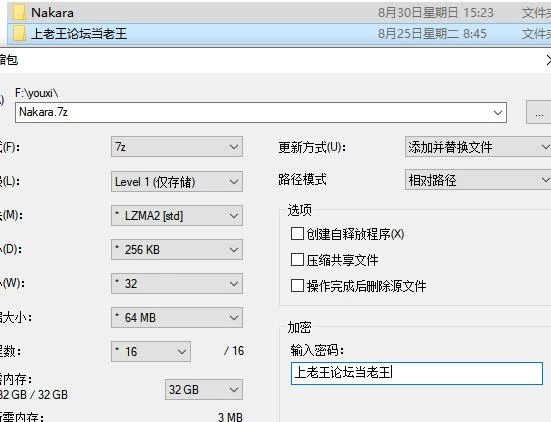The image size is (551, 422).
Task: Click the date 8月25日星期二 8:45
Action: point(432,34)
